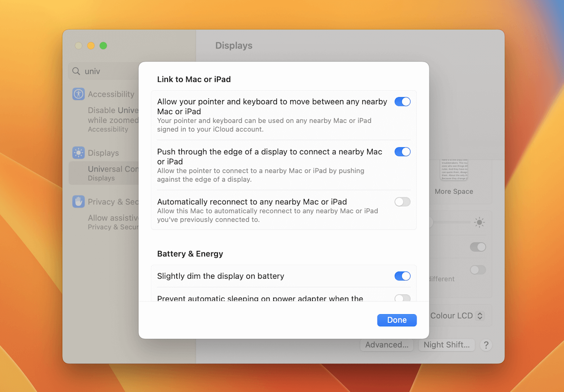Click the search field showing univ
This screenshot has height=392, width=564.
point(102,71)
